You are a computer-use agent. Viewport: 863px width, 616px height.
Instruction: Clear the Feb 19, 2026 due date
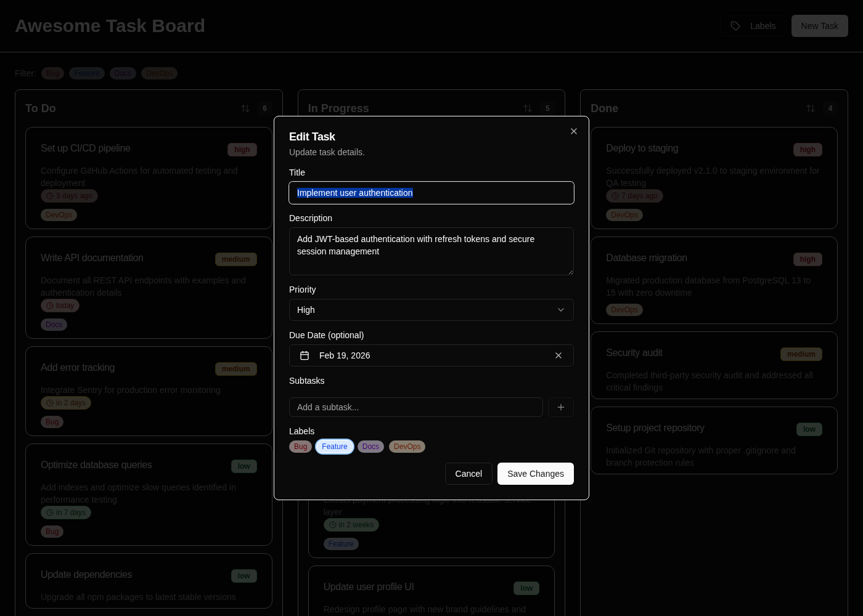[558, 355]
